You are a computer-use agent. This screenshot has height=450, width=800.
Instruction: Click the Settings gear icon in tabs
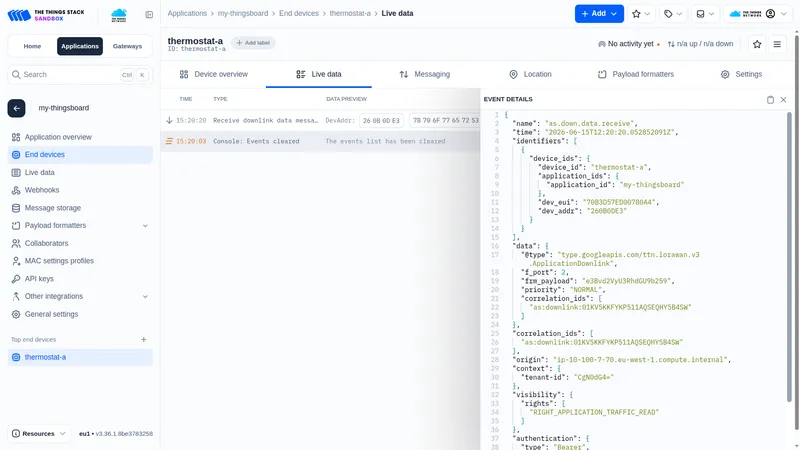725,74
